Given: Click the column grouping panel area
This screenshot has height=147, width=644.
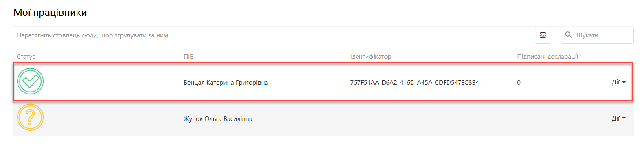Looking at the screenshot, I should tap(273, 35).
